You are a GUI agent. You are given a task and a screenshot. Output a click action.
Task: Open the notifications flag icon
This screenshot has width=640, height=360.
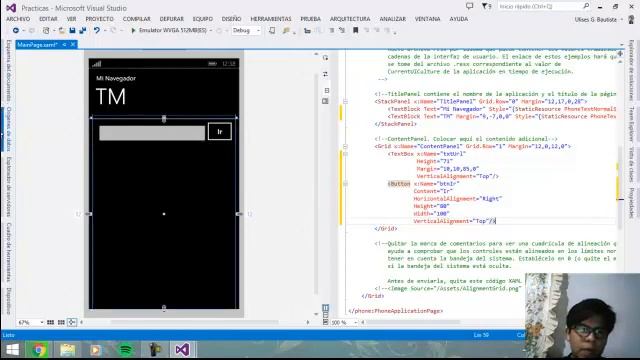pyautogui.click(x=486, y=6)
